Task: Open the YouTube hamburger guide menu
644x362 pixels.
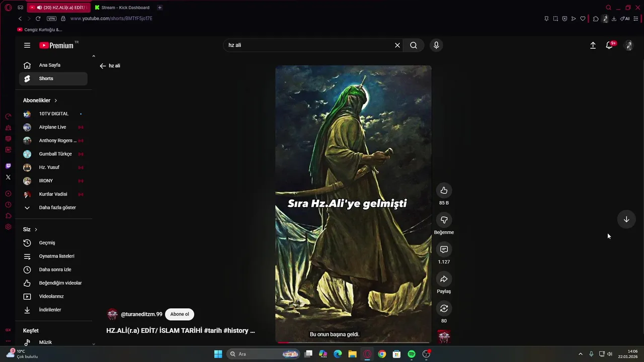Action: click(x=27, y=45)
